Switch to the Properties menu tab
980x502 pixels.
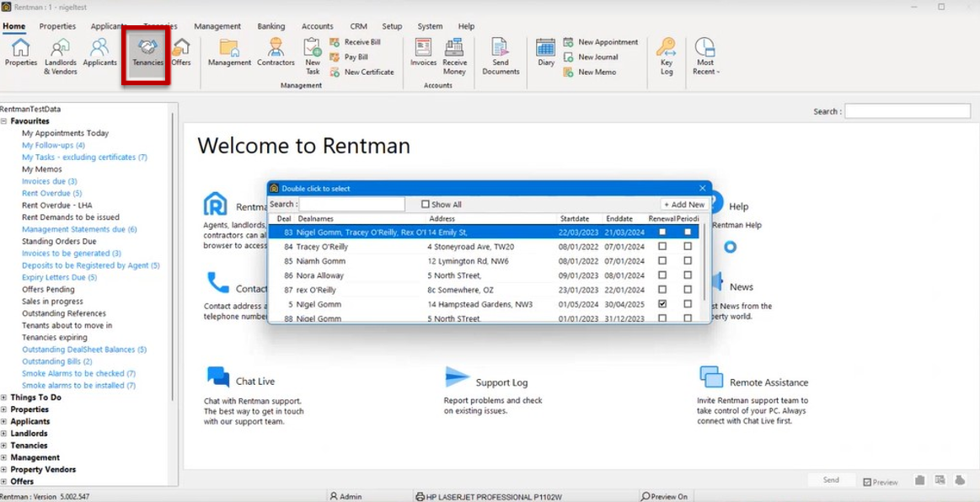coord(57,26)
